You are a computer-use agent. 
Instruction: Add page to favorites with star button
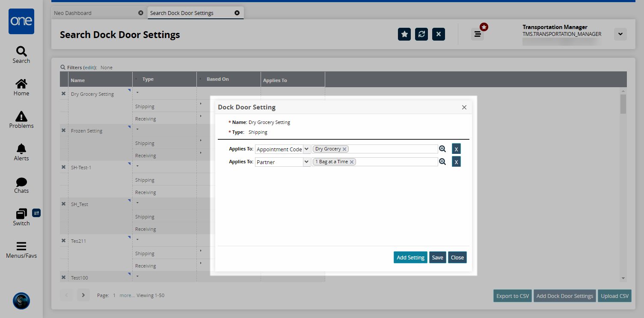[x=404, y=34]
